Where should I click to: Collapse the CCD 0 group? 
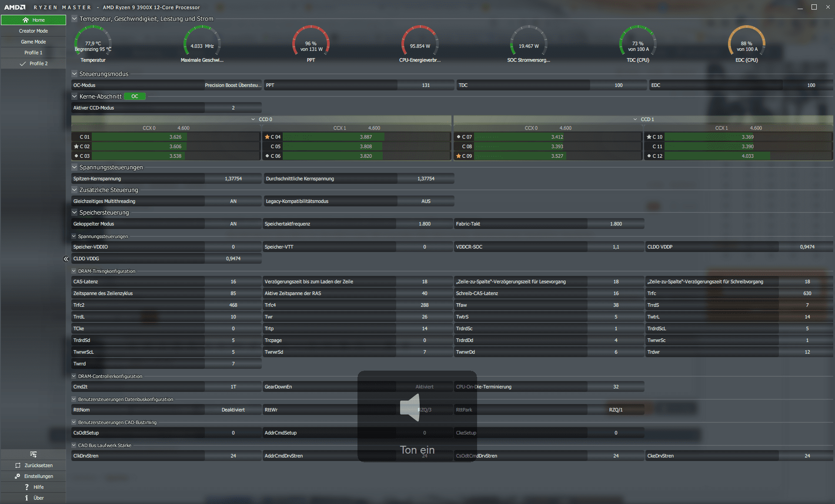(253, 119)
